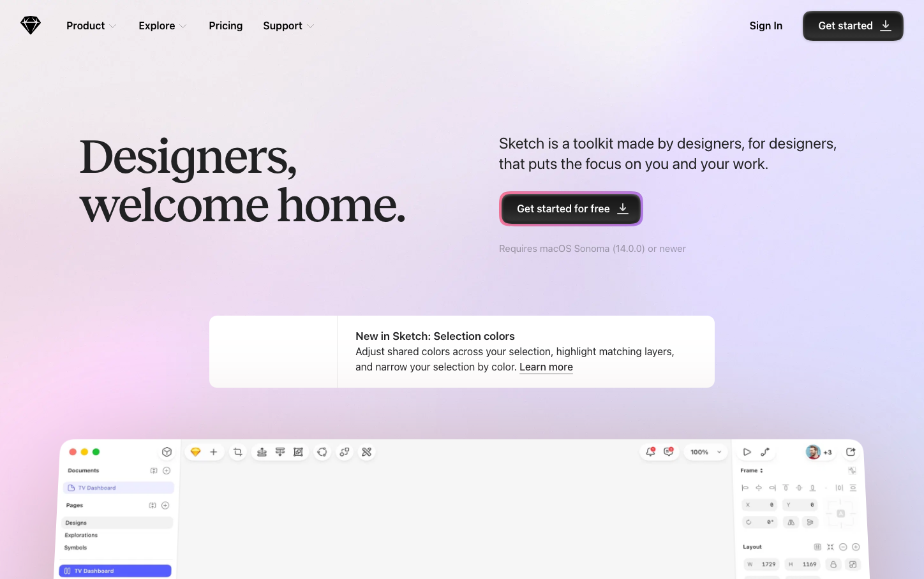Click the crop tool icon in toolbar
This screenshot has height=579, width=924.
(238, 452)
